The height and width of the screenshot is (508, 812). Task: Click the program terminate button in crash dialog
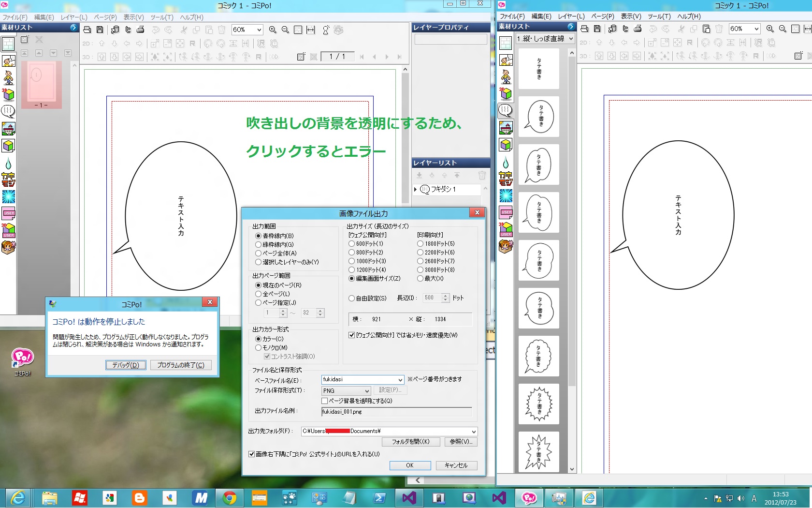[180, 365]
